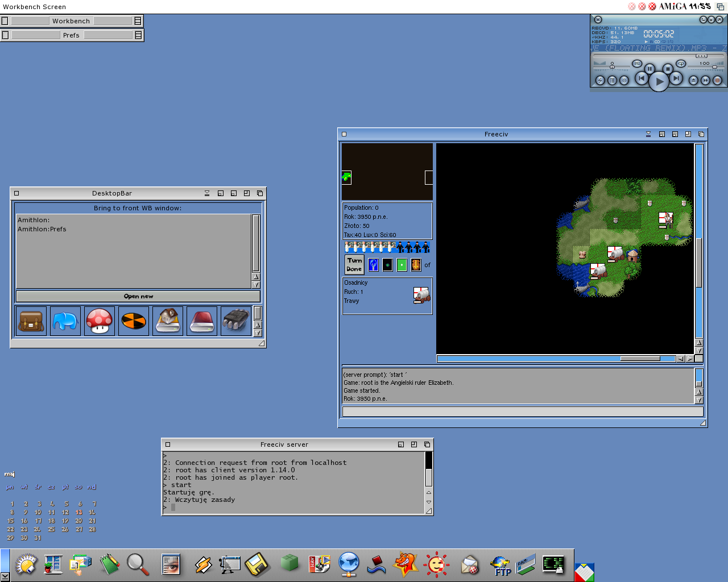Open the magnifying glass icon in the dock
This screenshot has width=728, height=582.
(x=138, y=564)
